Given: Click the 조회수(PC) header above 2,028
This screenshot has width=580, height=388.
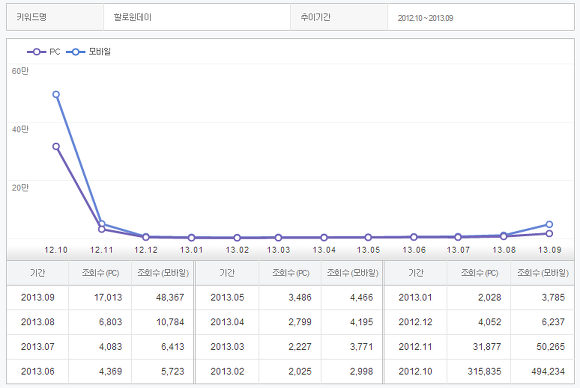Looking at the screenshot, I should (479, 273).
